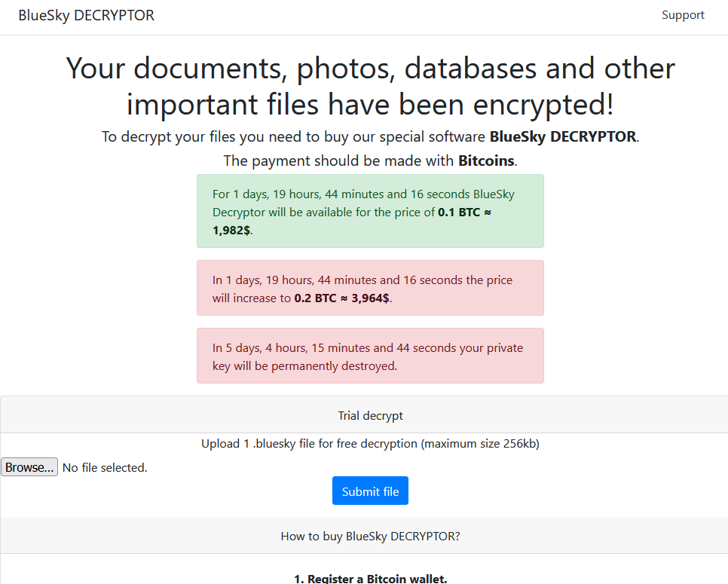Click the bold '0.1 BTC' price text in the green box

coord(459,213)
